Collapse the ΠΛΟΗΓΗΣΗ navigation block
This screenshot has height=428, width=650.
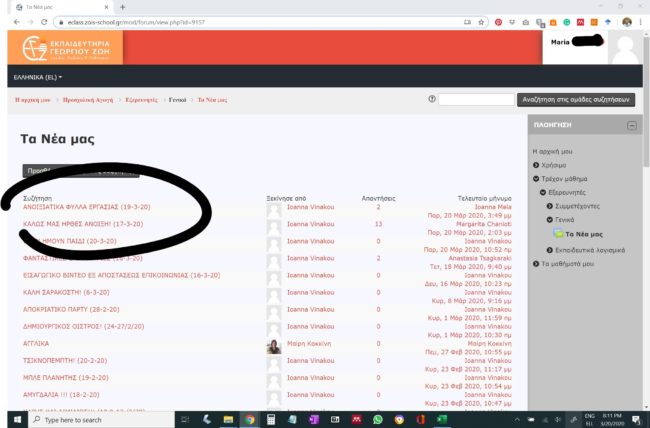click(631, 126)
